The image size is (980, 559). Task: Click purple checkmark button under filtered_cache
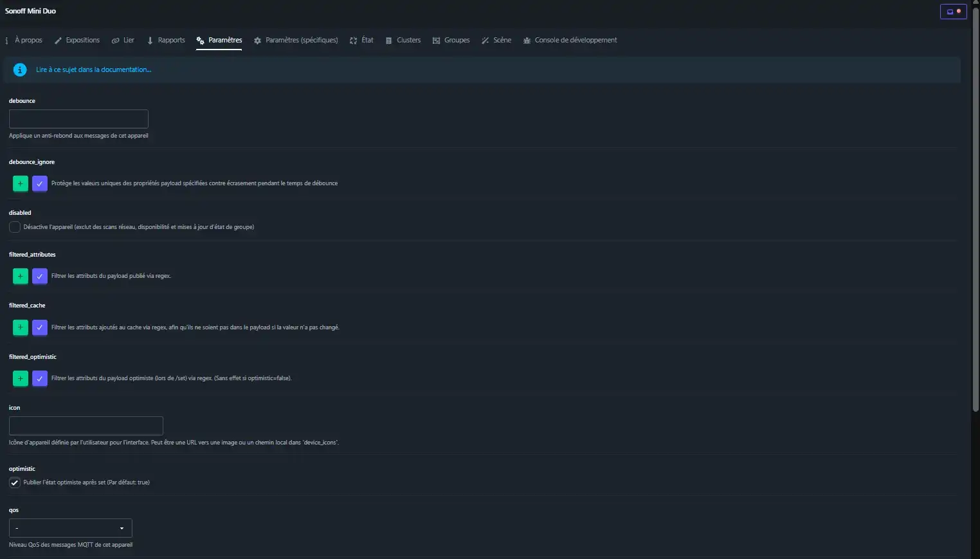40,327
